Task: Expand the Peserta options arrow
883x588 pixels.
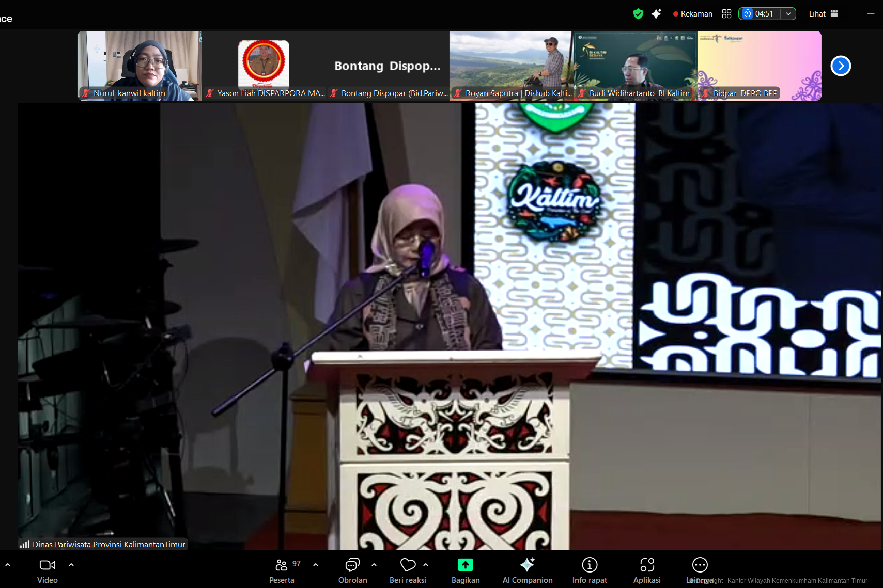Action: point(316,565)
